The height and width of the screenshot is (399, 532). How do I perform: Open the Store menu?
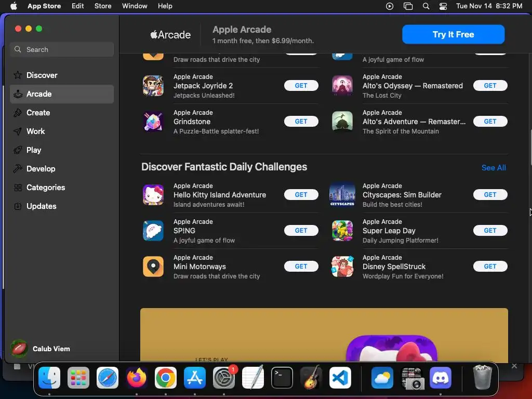pos(103,6)
